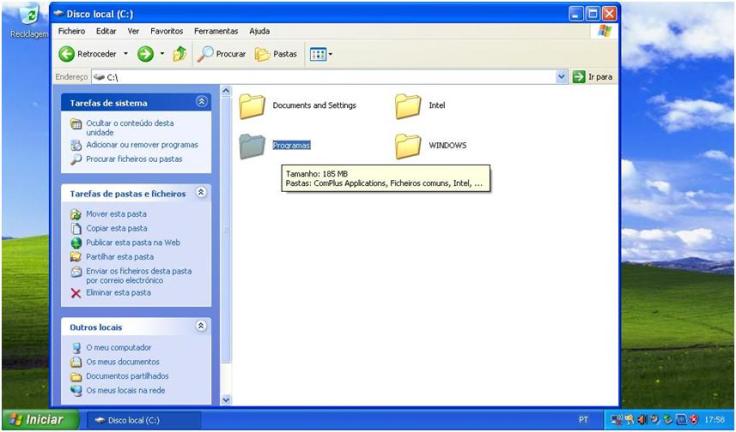The height and width of the screenshot is (432, 736).
Task: Collapse Tarefas de pastas e ficheiros panel
Action: [202, 192]
